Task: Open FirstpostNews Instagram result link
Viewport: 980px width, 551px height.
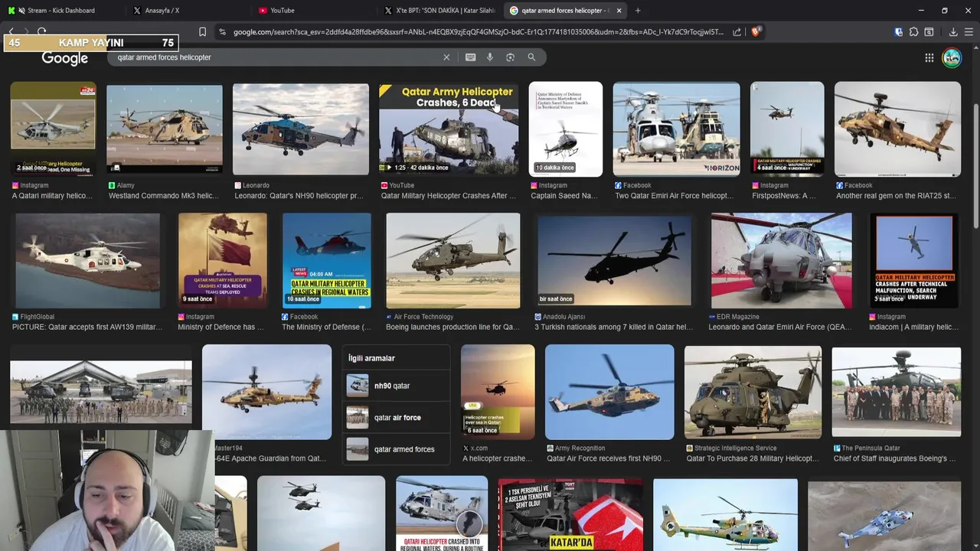Action: (785, 196)
